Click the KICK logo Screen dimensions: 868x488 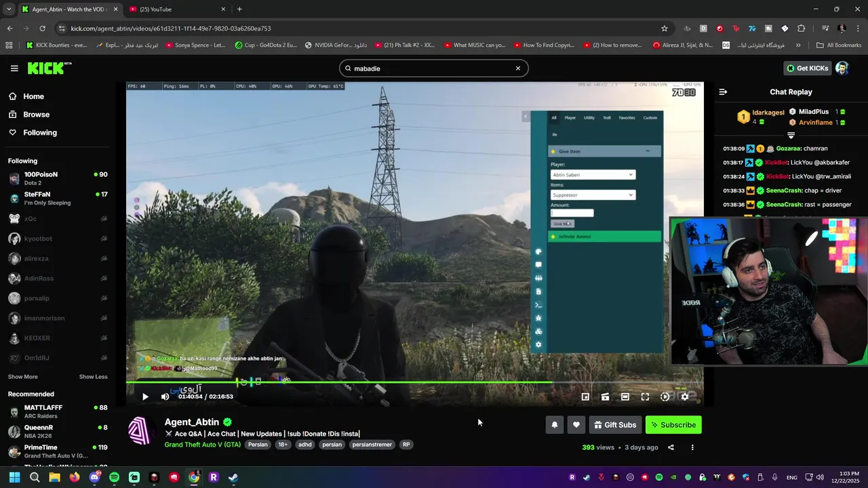tap(50, 68)
